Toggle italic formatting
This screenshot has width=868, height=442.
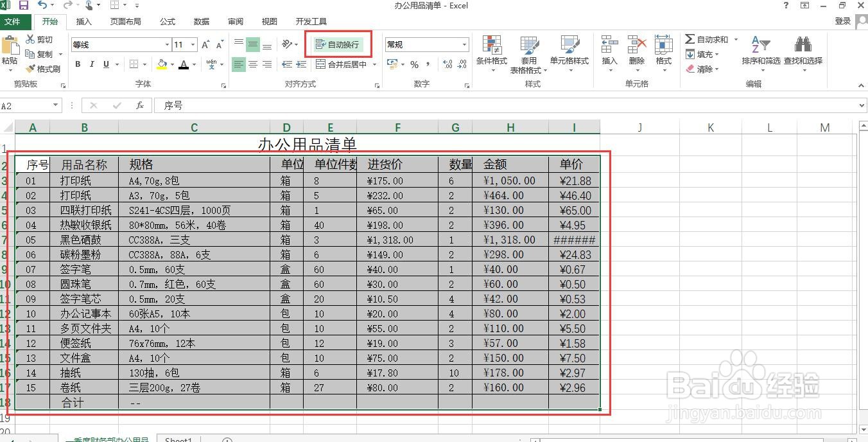92,64
